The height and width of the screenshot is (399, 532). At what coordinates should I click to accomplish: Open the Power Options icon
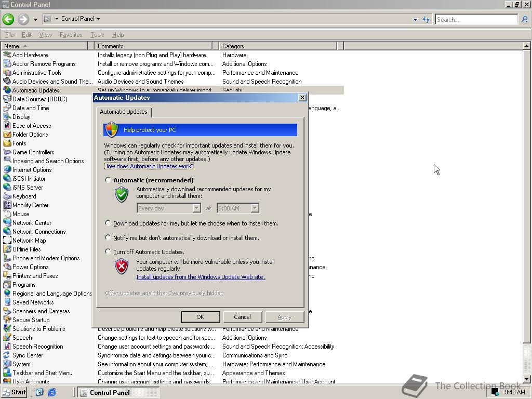(7, 267)
